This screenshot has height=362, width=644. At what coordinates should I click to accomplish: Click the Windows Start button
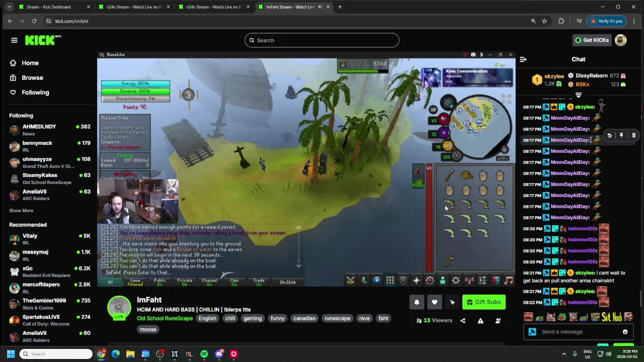(x=11, y=354)
